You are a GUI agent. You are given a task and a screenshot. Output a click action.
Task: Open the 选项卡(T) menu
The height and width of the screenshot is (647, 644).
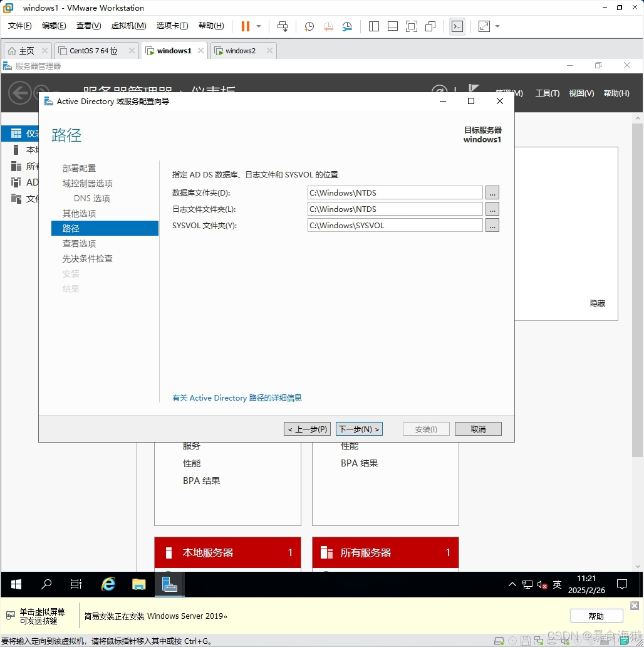(x=172, y=26)
